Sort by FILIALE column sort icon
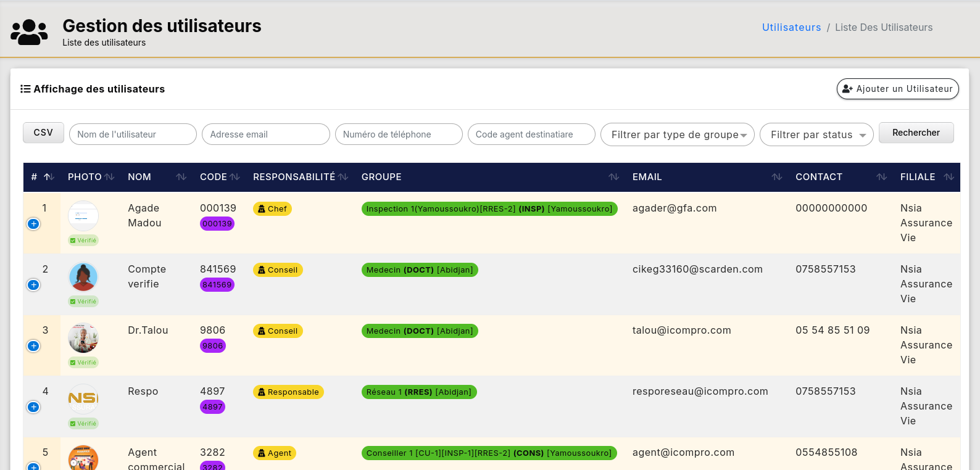Viewport: 980px width, 470px height. (x=949, y=177)
